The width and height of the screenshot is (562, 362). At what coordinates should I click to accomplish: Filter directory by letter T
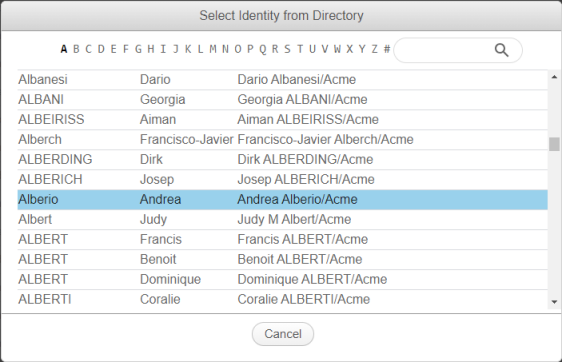coord(300,49)
